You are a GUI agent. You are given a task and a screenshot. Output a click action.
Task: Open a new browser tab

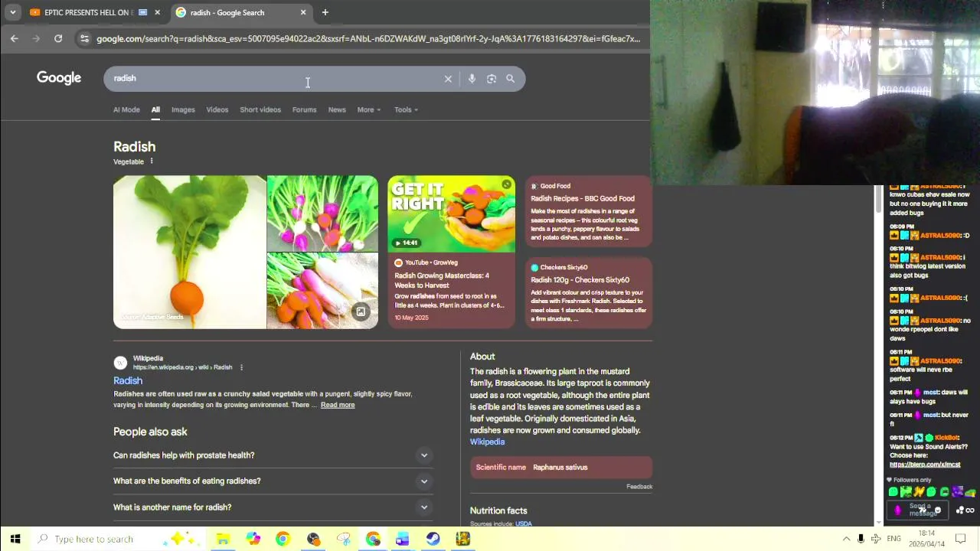click(x=325, y=12)
